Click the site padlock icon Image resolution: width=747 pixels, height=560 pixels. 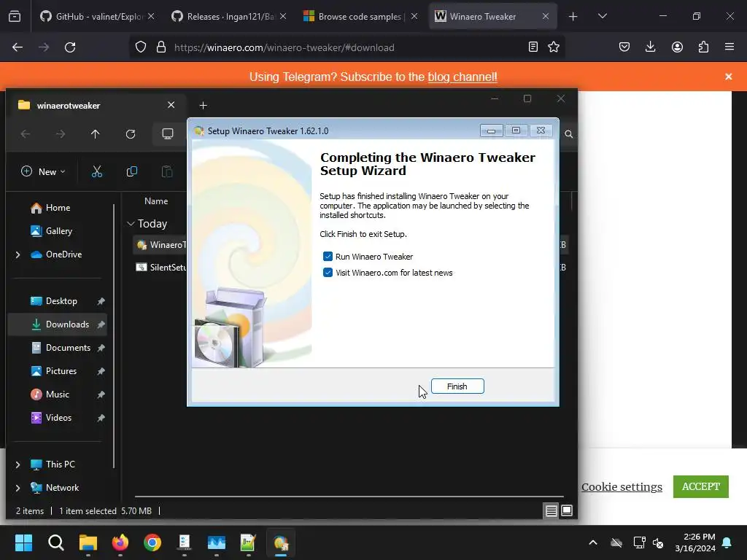(x=161, y=47)
